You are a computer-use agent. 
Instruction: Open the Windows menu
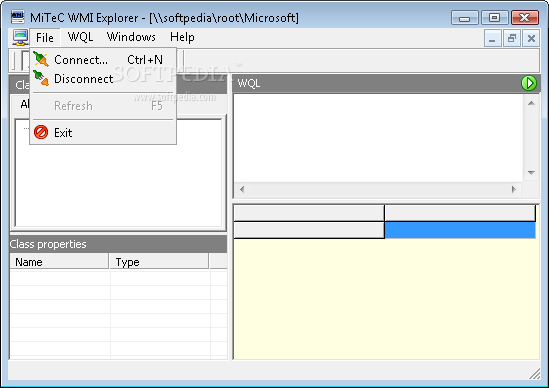click(x=131, y=37)
